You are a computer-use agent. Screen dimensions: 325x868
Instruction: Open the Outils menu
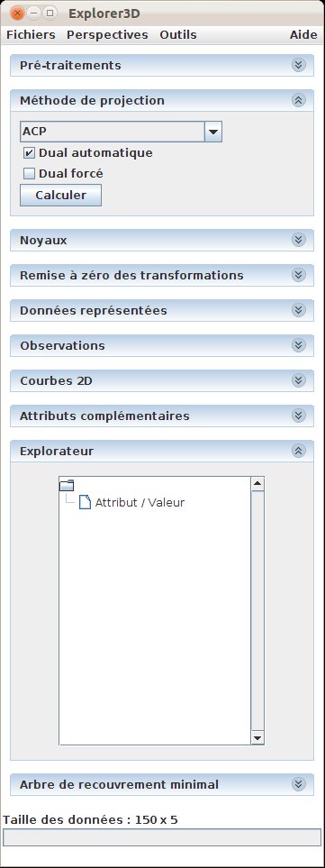tap(178, 35)
